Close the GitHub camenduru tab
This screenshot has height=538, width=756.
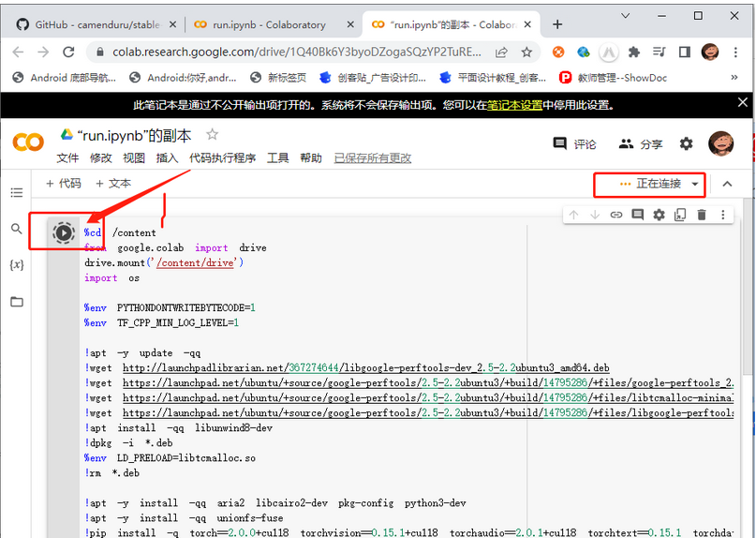tap(172, 24)
